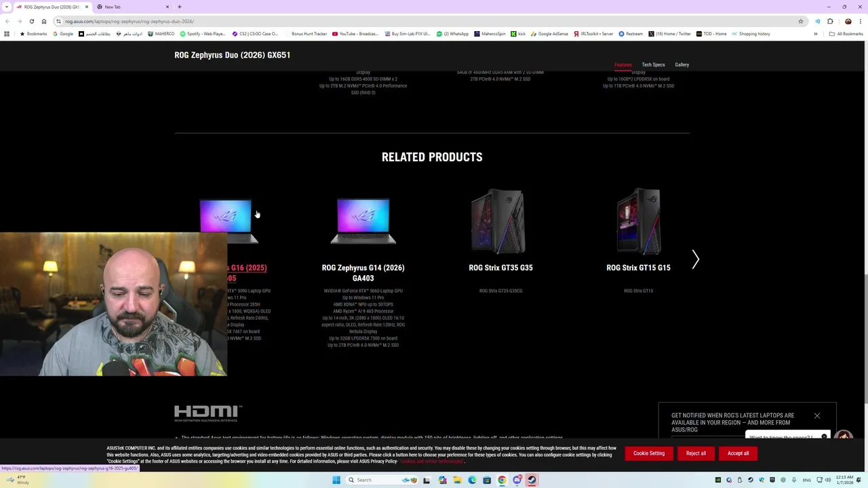
Task: Open Discord from the taskbar
Action: click(517, 480)
